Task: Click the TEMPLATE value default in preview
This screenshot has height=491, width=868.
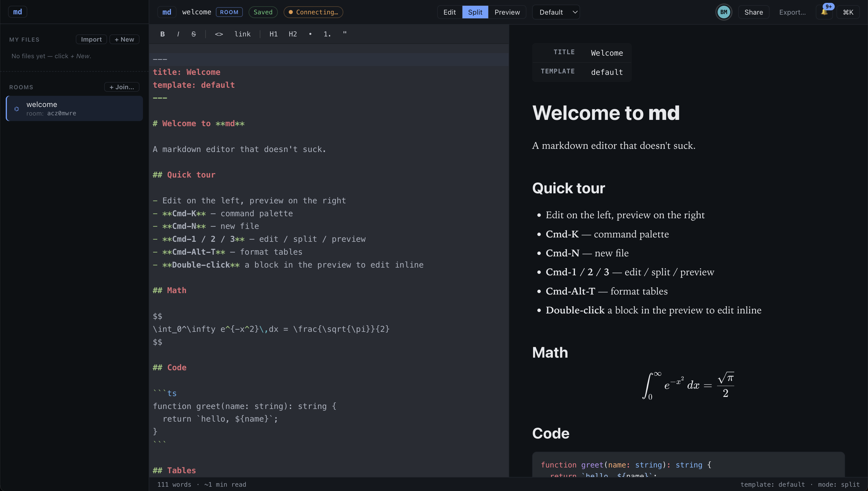Action: click(607, 72)
